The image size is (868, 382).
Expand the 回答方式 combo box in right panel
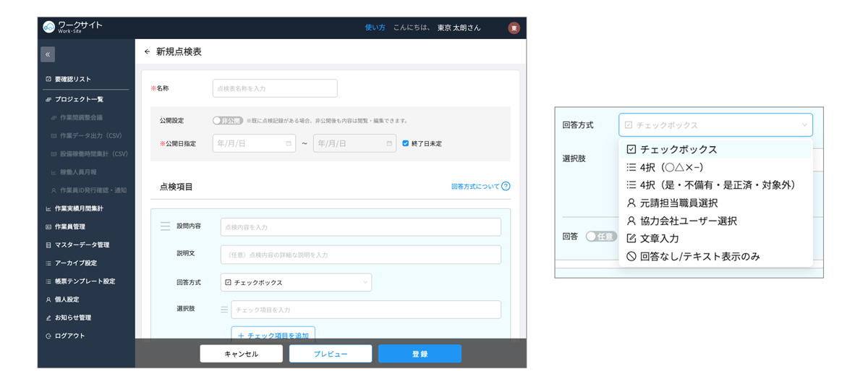coord(715,125)
